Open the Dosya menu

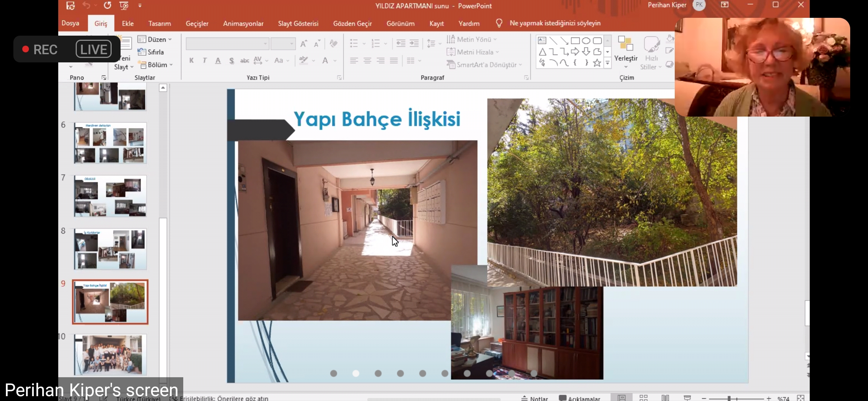point(70,23)
